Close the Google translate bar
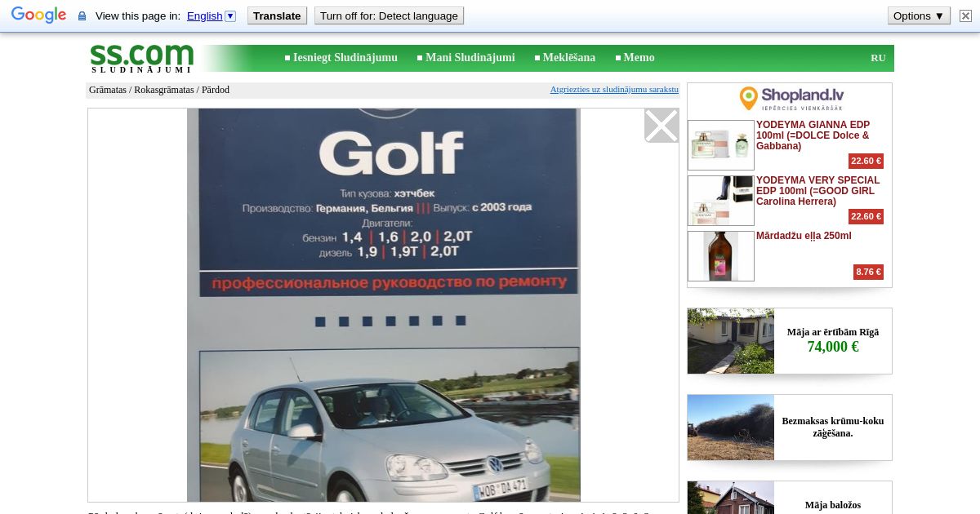980x514 pixels. (x=965, y=16)
